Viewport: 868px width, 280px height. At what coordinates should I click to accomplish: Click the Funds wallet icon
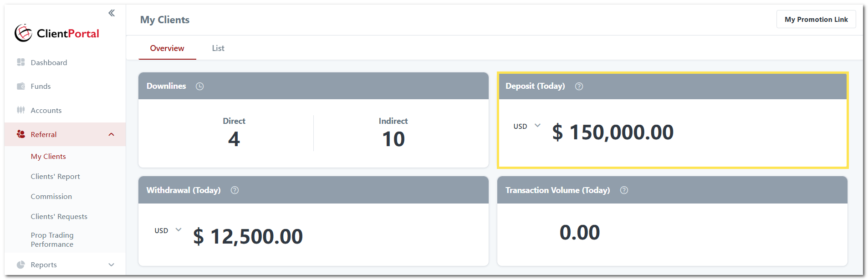[21, 86]
